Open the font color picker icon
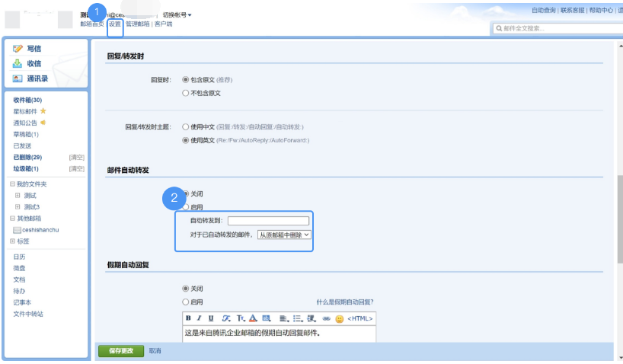623x364 pixels. point(253,318)
